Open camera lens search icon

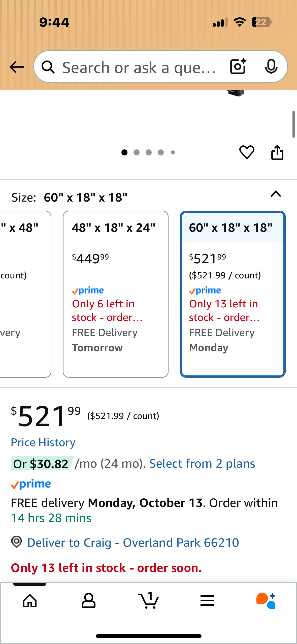click(x=238, y=67)
